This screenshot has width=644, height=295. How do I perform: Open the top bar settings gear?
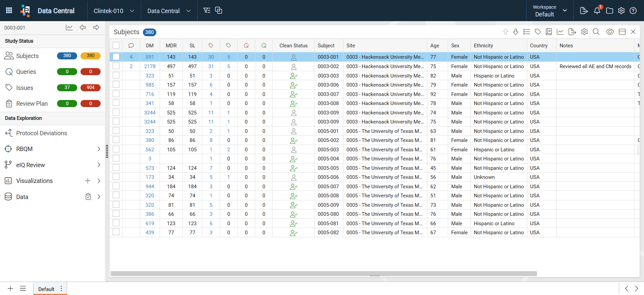pos(622,11)
